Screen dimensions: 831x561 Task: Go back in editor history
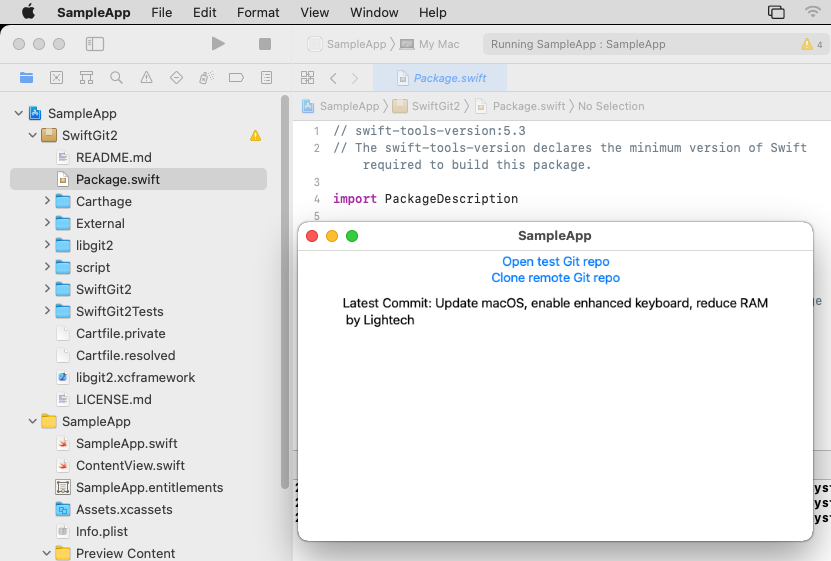pos(333,78)
